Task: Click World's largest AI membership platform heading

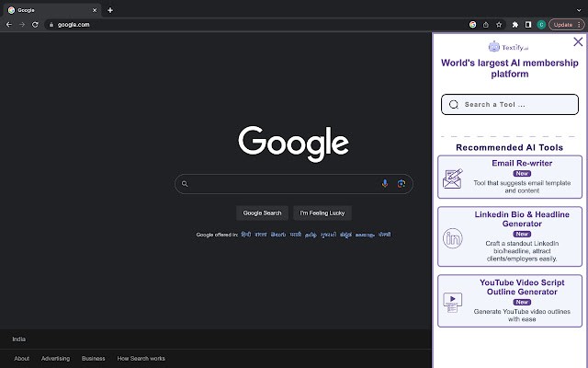Action: coord(510,68)
